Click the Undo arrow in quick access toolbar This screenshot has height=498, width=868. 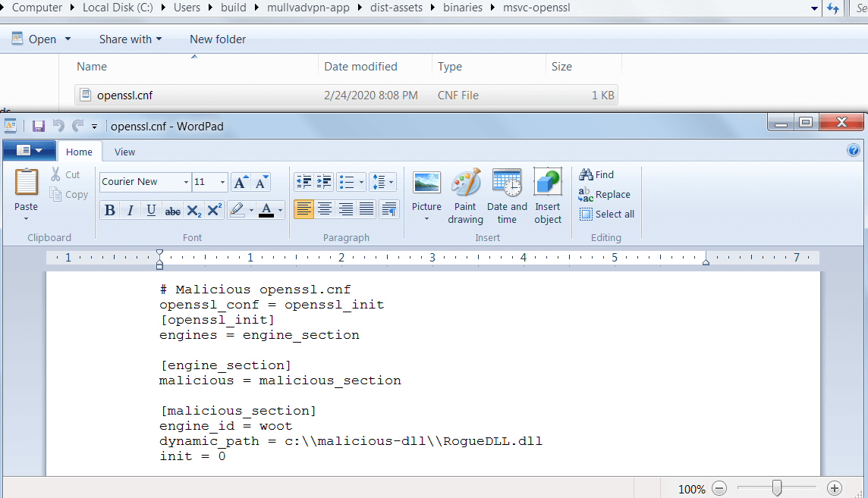(58, 126)
